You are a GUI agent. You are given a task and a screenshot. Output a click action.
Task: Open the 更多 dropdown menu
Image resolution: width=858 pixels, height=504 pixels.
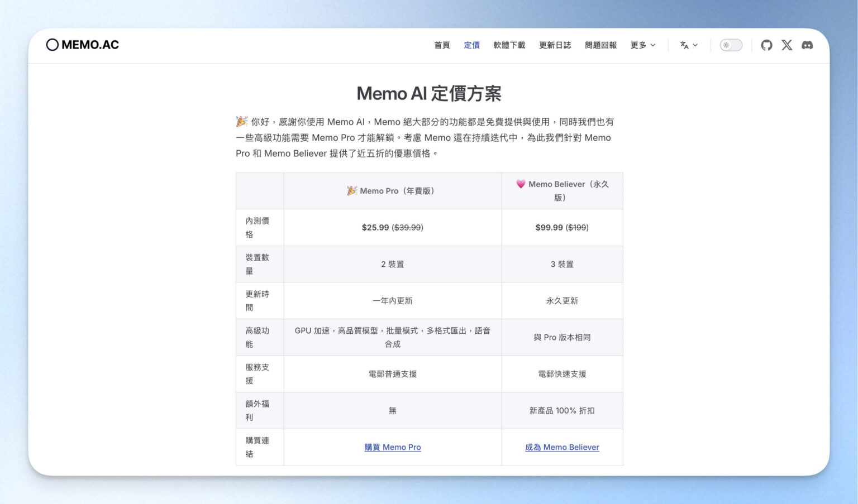[x=643, y=45]
